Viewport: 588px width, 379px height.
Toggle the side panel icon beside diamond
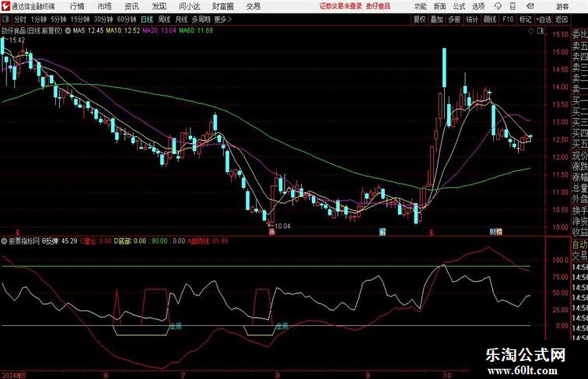click(540, 32)
